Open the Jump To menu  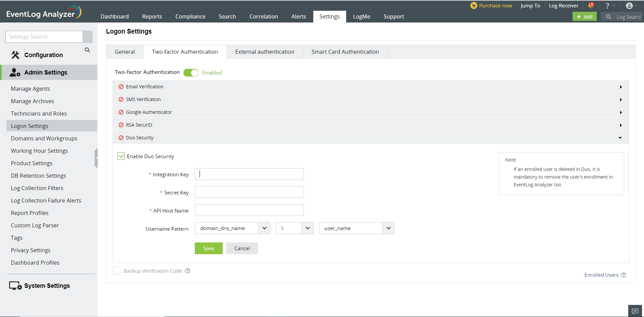[x=530, y=5]
